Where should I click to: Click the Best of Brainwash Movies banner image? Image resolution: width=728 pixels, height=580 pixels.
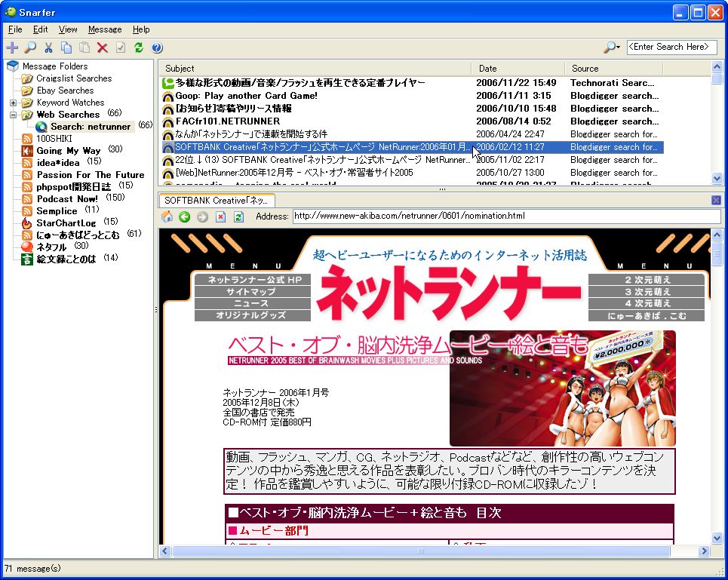tap(563, 388)
